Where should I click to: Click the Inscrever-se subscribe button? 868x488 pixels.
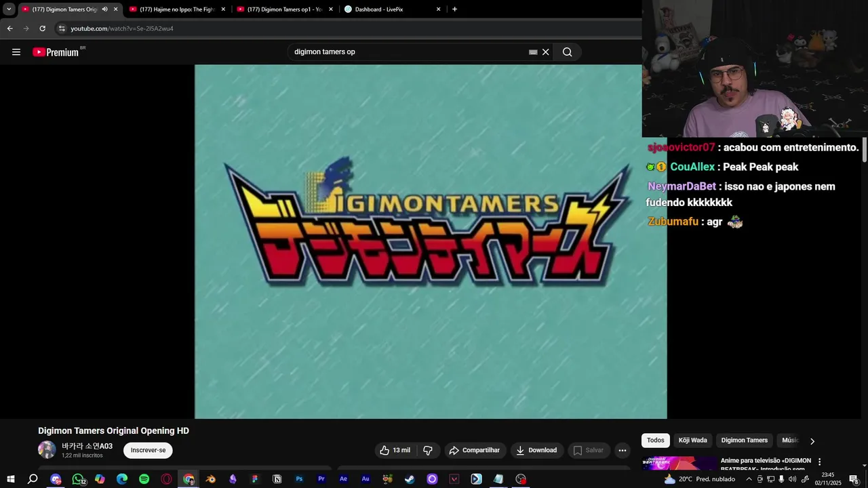tap(148, 450)
